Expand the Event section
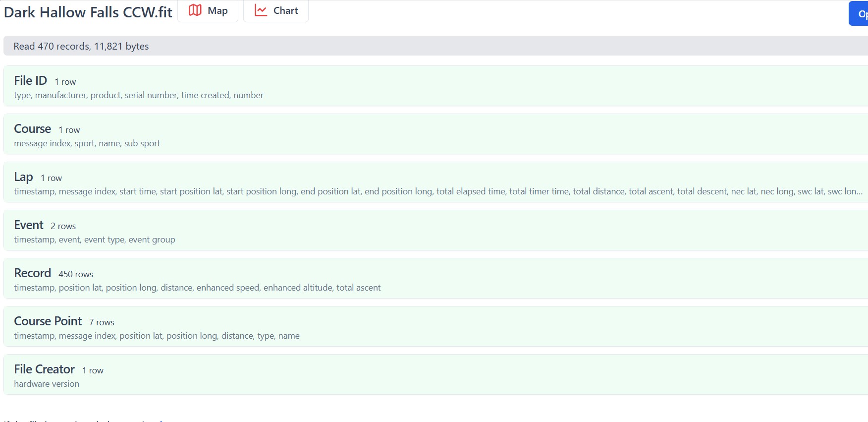The height and width of the screenshot is (422, 868). [29, 225]
